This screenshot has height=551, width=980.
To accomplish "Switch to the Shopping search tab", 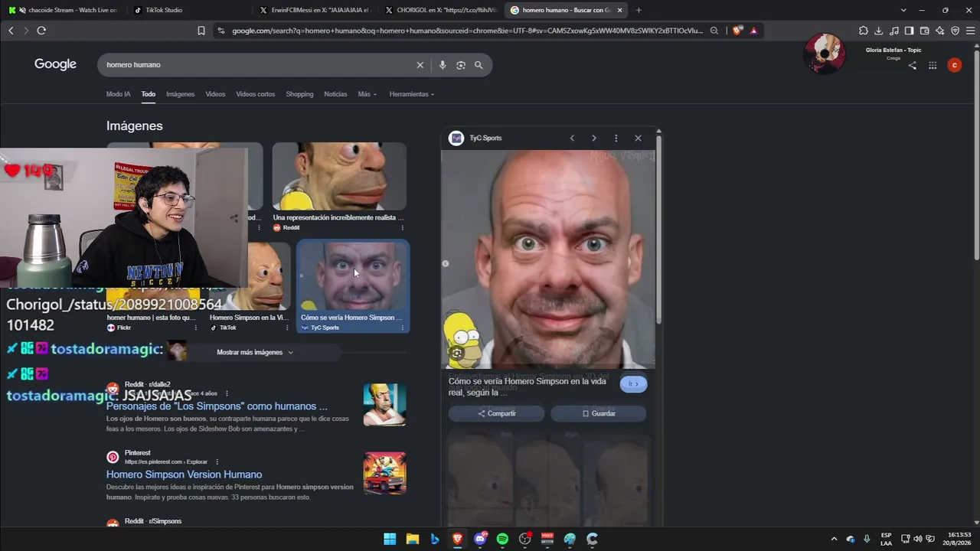I will (x=299, y=94).
